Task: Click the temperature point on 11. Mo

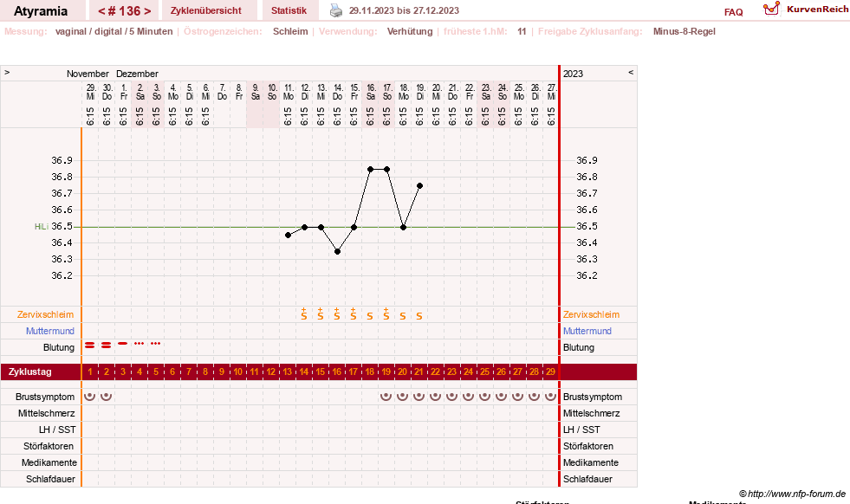Action: click(x=288, y=236)
